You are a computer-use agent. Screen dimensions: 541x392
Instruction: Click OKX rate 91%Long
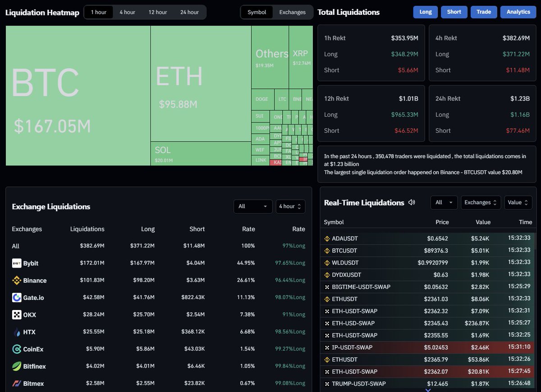[294, 315]
